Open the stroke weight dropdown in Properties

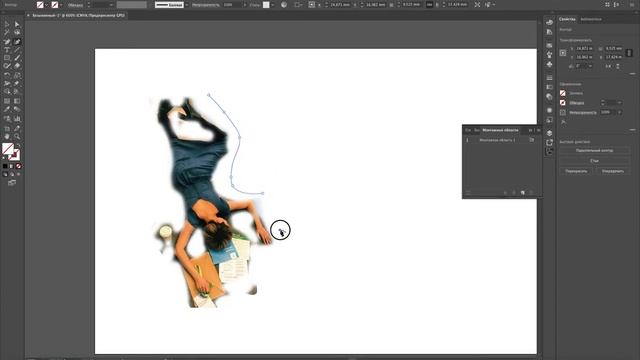click(620, 103)
